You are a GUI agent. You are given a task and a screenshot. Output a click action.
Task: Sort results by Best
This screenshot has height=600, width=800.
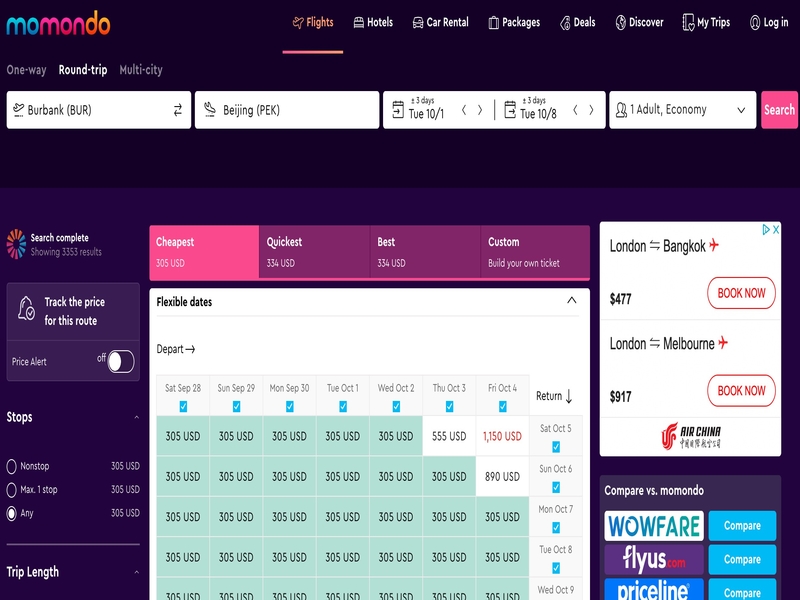pos(425,252)
